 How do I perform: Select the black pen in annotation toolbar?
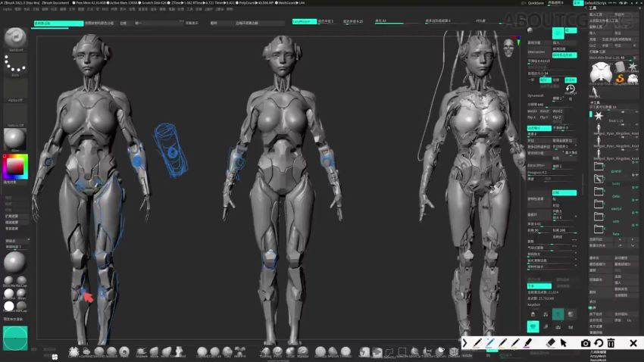(x=477, y=343)
